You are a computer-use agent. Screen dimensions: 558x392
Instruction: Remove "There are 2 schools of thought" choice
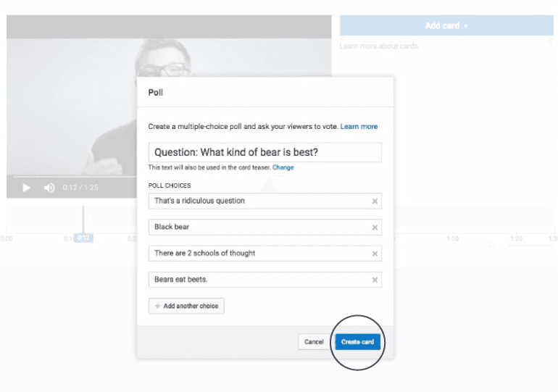pyautogui.click(x=375, y=254)
